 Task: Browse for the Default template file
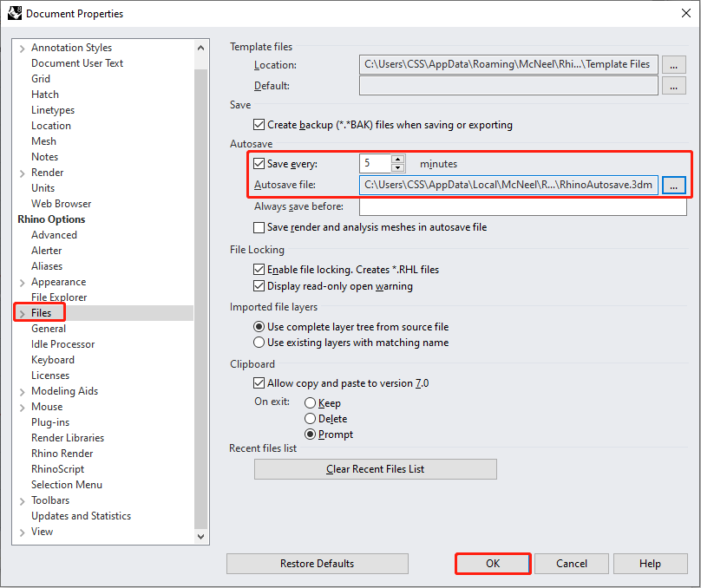(674, 84)
